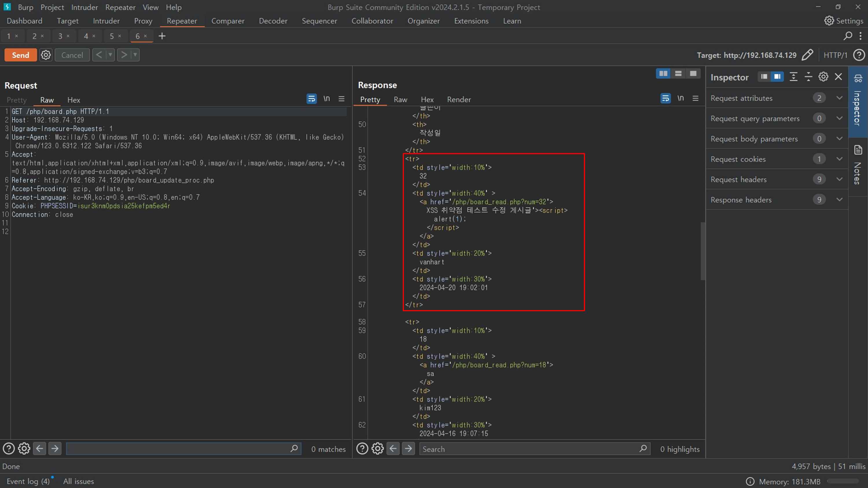This screenshot has height=488, width=868.
Task: Go to next request in history
Action: 124,55
